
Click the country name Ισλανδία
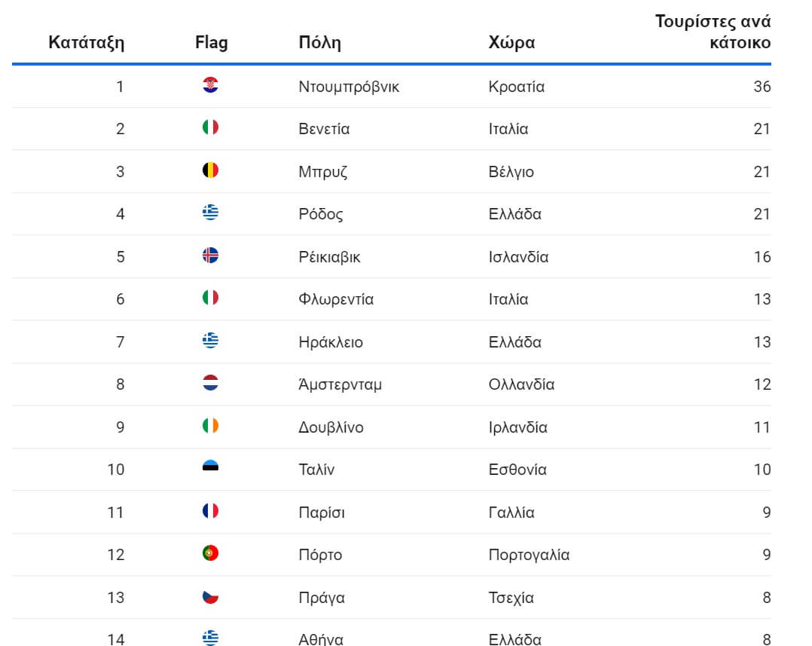click(518, 257)
